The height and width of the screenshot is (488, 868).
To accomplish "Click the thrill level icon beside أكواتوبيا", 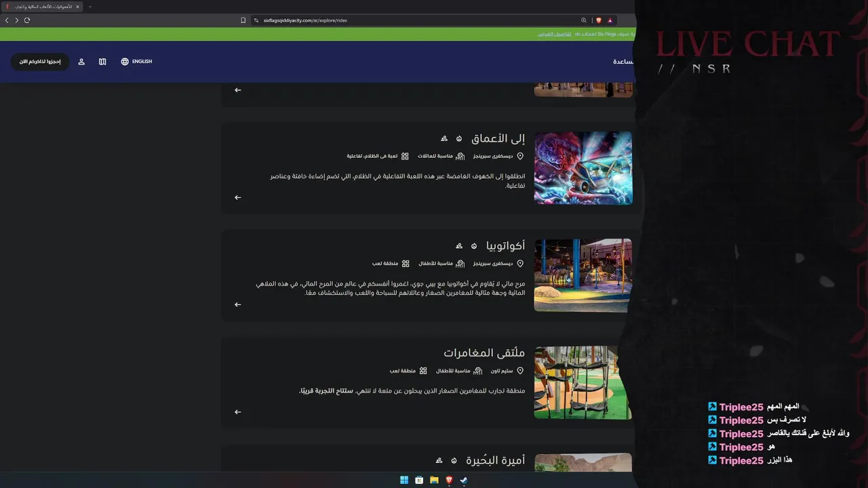I will pyautogui.click(x=474, y=245).
